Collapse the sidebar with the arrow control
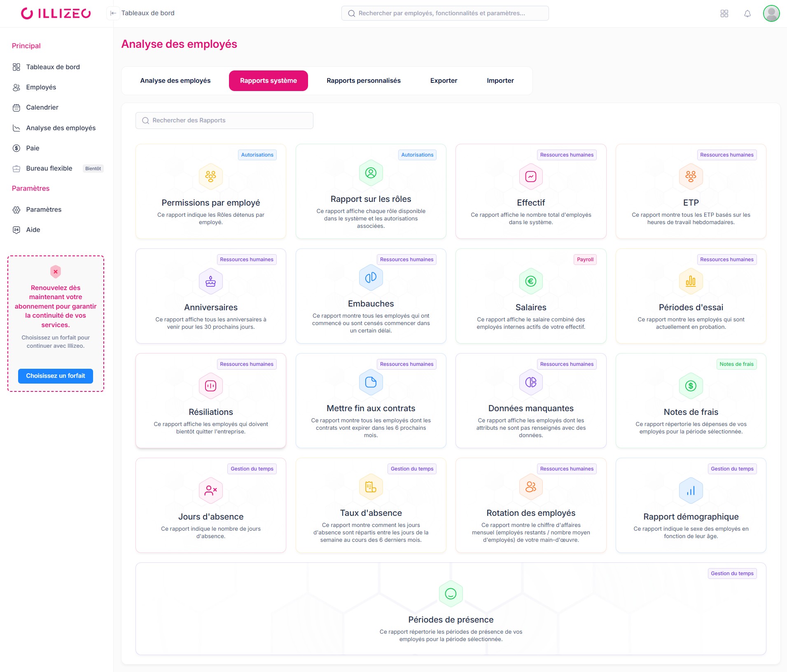Viewport: 787px width, 672px height. tap(113, 13)
